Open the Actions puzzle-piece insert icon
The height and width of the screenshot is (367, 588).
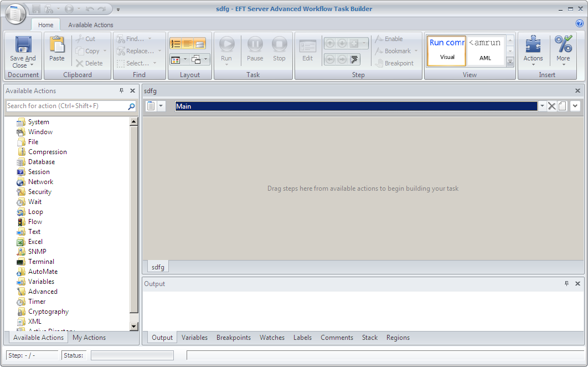pos(533,45)
